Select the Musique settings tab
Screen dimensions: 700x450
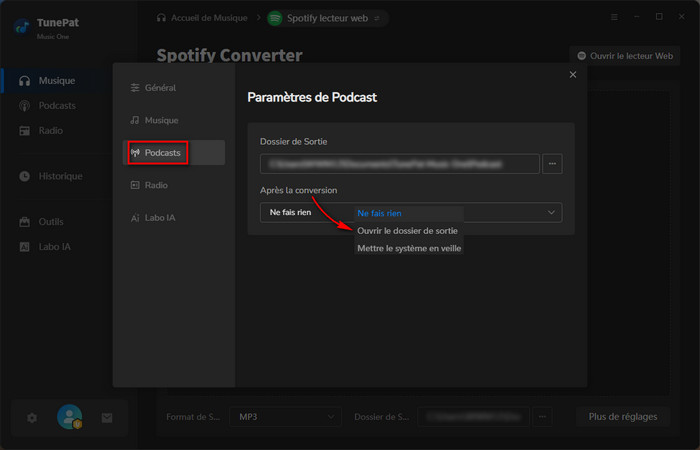pyautogui.click(x=174, y=121)
